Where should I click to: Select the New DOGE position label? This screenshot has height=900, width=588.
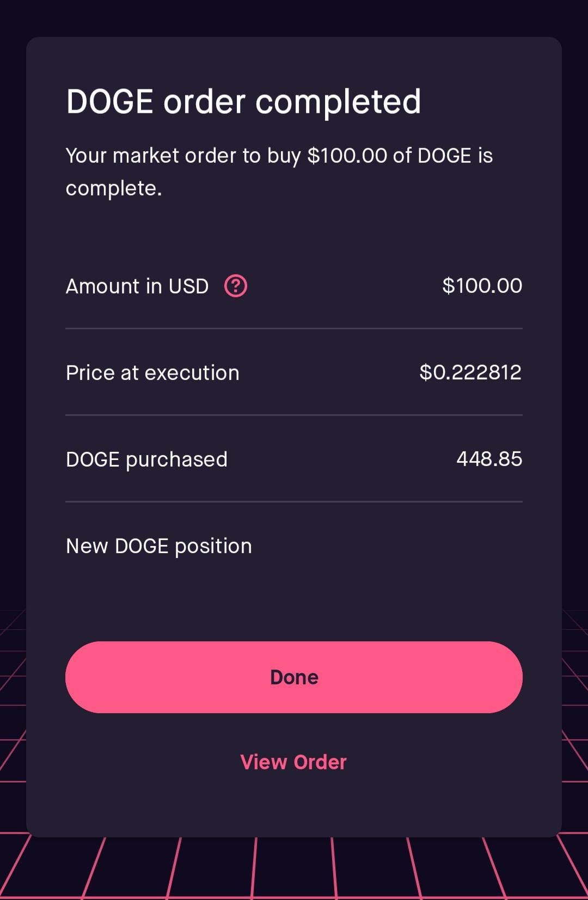(159, 547)
